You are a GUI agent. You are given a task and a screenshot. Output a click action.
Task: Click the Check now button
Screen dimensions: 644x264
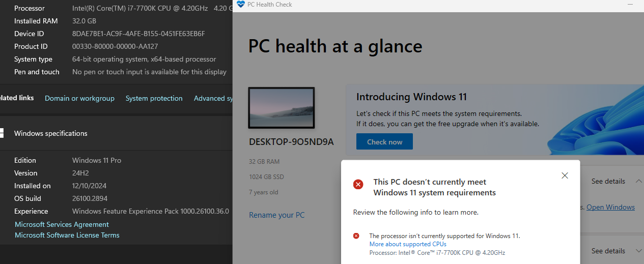pos(384,142)
